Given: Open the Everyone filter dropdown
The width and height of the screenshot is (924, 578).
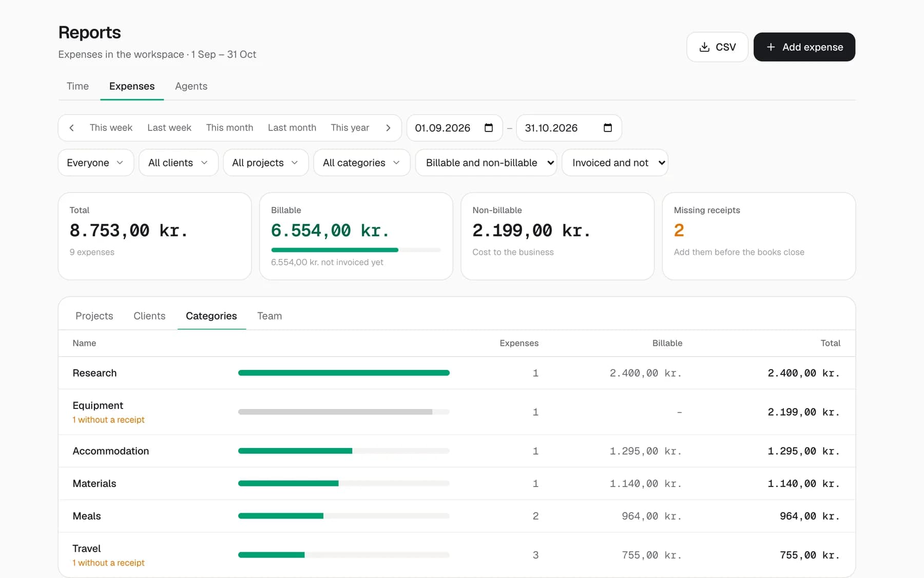Looking at the screenshot, I should click(96, 163).
